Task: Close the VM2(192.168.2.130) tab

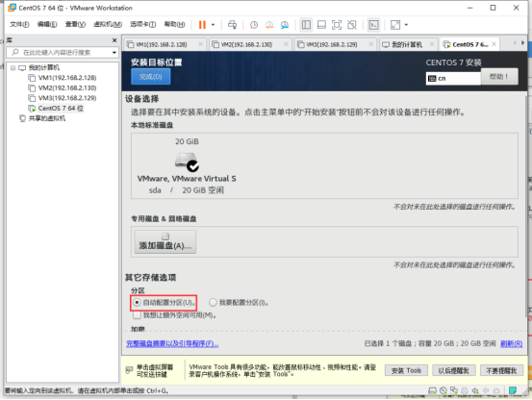Action: point(286,44)
